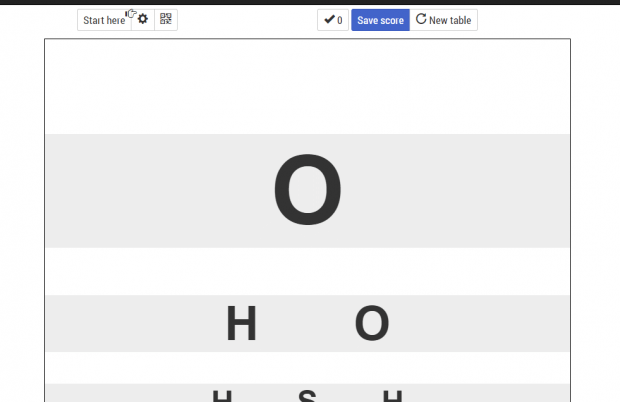Screen dimensions: 620x402
Task: Click the white gap between the O row and HO row
Action: point(308,272)
